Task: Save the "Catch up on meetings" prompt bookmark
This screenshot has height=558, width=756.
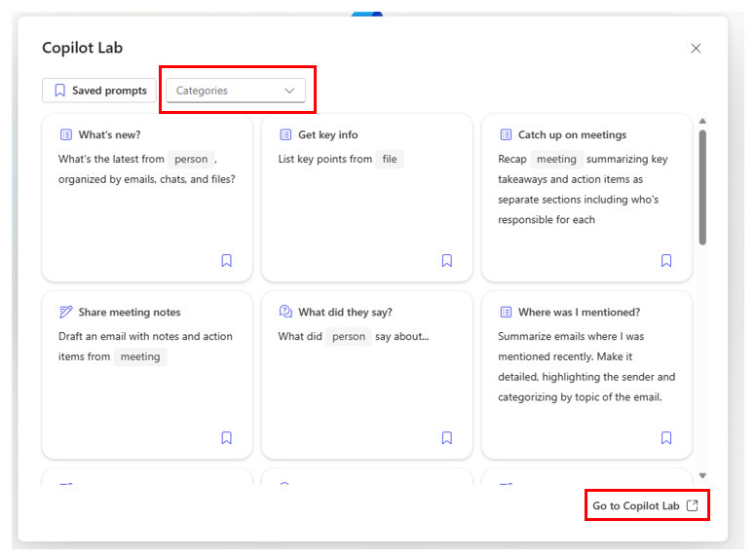Action: tap(666, 261)
